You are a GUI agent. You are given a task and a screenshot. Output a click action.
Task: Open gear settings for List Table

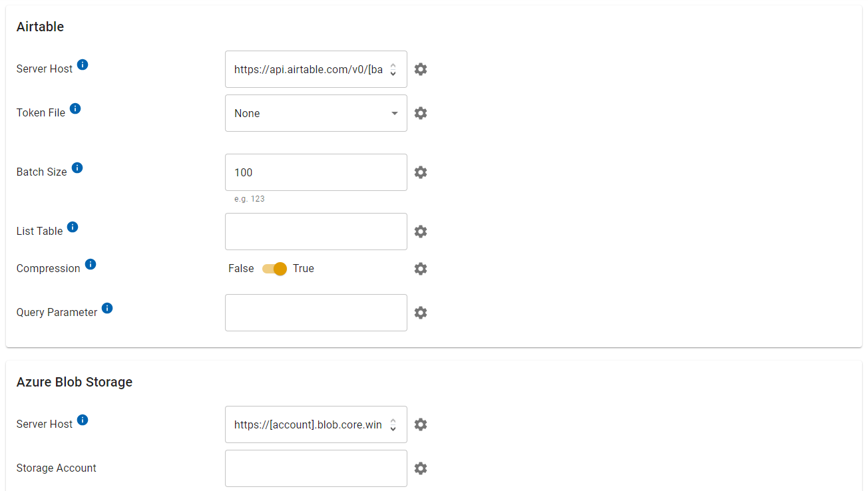(420, 232)
